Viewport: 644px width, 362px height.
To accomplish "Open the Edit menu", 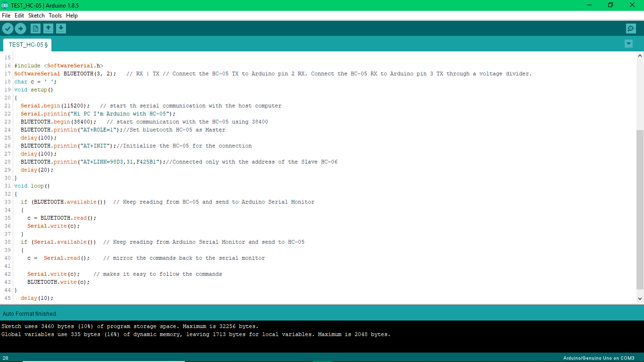I will pyautogui.click(x=19, y=16).
